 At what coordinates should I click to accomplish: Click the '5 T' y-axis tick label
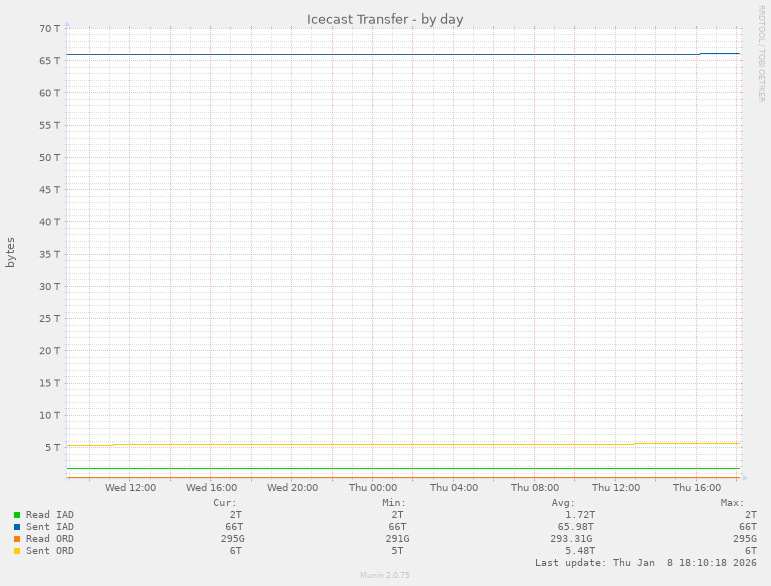tap(52, 447)
